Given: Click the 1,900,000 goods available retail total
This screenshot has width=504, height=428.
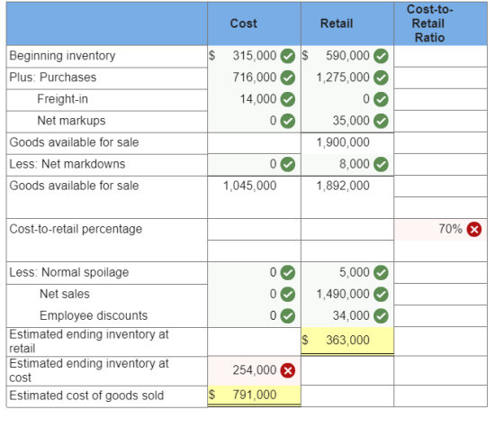Looking at the screenshot, I should tap(343, 142).
